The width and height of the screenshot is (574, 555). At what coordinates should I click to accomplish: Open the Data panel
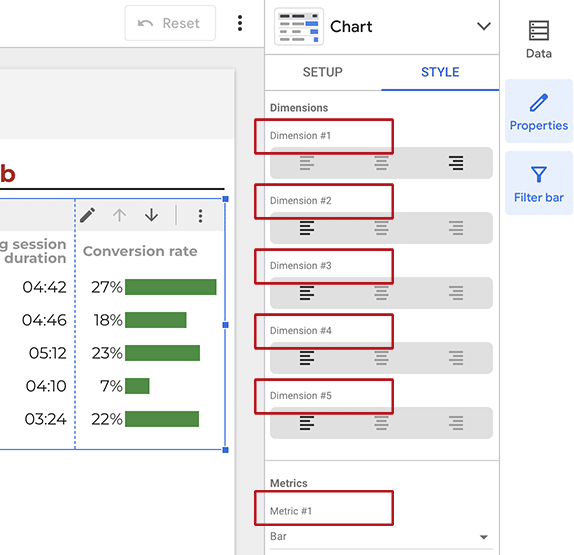[x=538, y=40]
